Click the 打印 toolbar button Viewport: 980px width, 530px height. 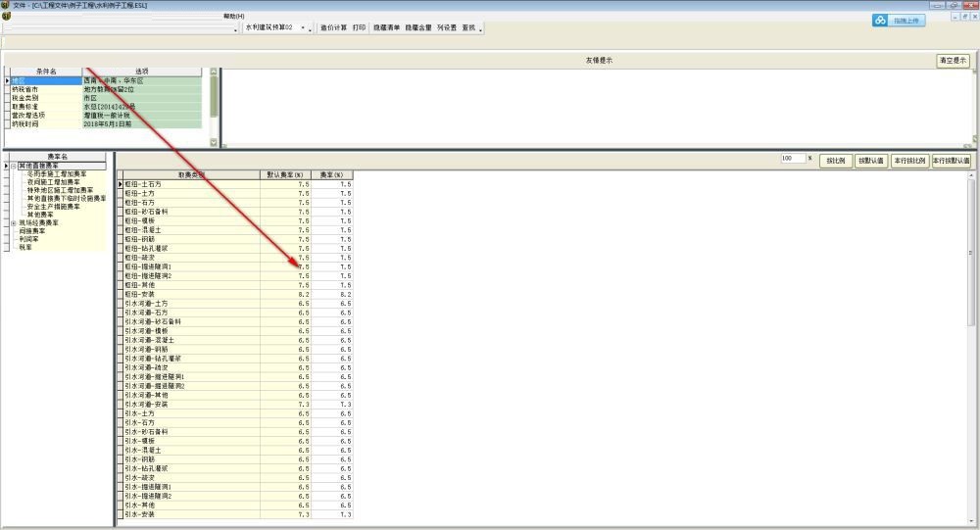point(359,27)
